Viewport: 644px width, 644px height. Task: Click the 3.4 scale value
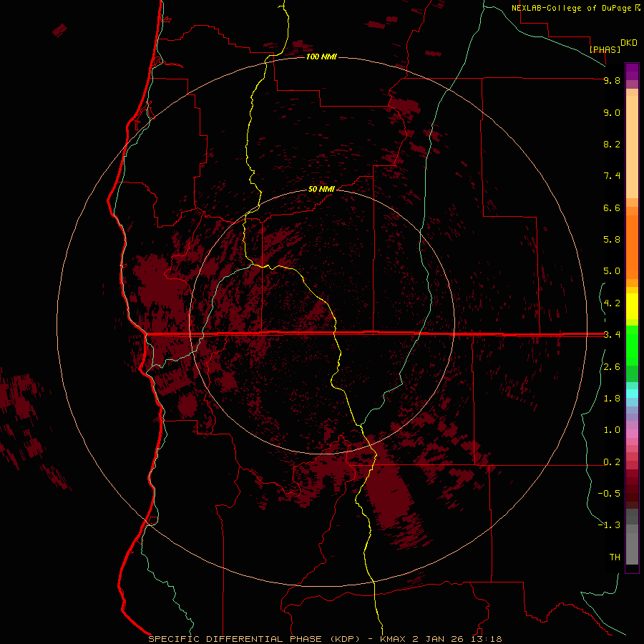click(x=612, y=335)
